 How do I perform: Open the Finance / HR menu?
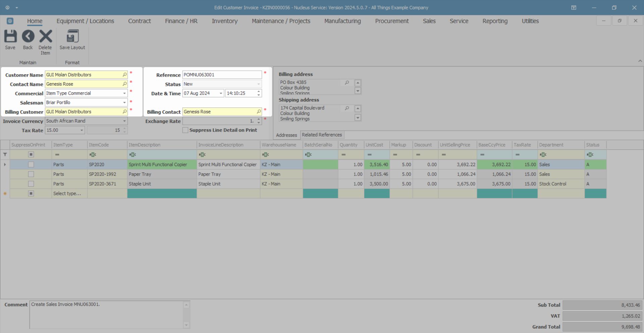(x=181, y=21)
